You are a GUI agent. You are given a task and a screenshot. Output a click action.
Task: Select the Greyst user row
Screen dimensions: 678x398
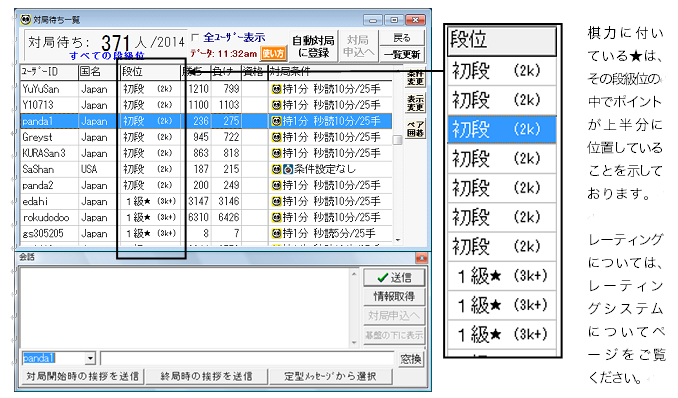206,137
